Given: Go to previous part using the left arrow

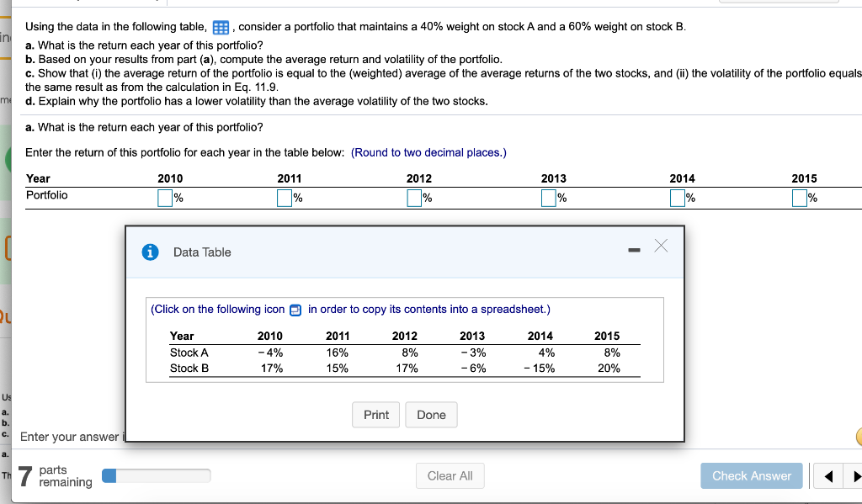Looking at the screenshot, I should click(x=827, y=475).
